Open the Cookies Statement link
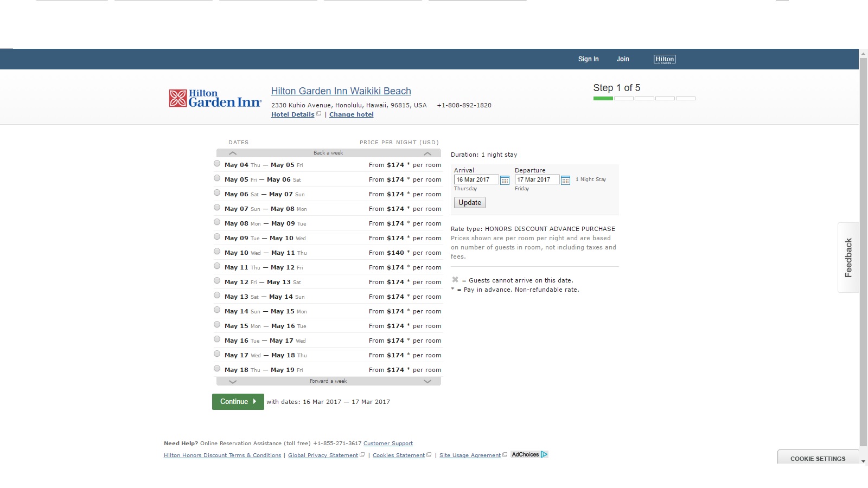Viewport: 868px width, 488px height. click(399, 455)
